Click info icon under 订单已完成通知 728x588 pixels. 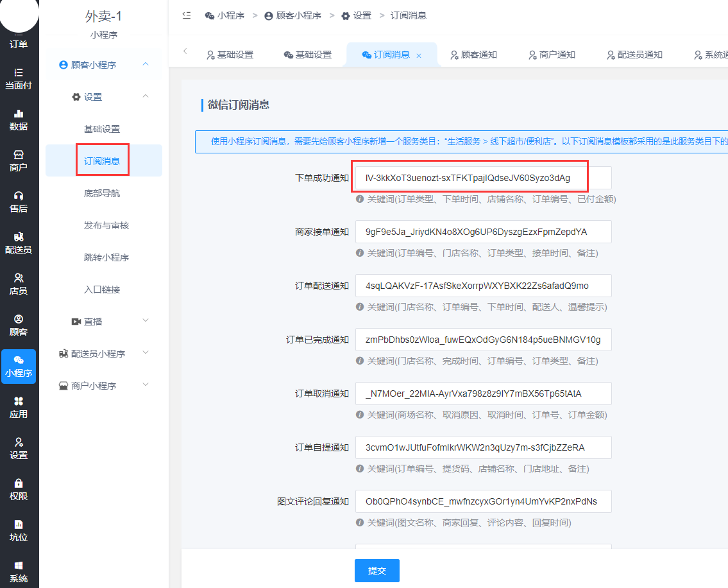click(359, 361)
